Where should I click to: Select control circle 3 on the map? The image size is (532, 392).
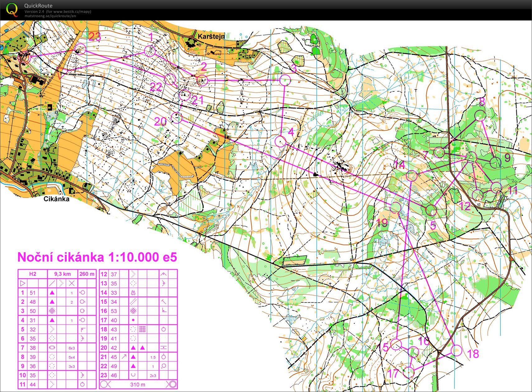coord(285,80)
